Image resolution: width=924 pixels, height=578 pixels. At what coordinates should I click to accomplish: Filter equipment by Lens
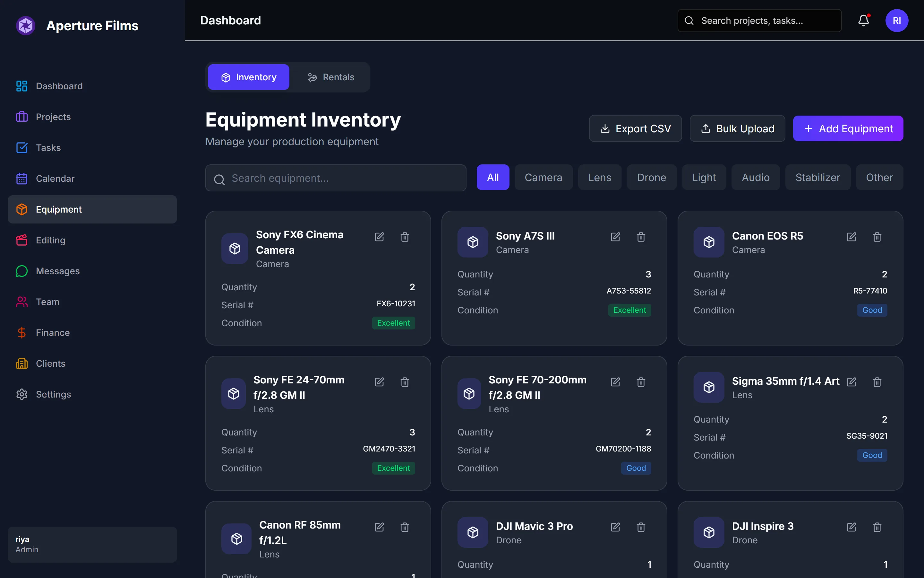click(599, 177)
